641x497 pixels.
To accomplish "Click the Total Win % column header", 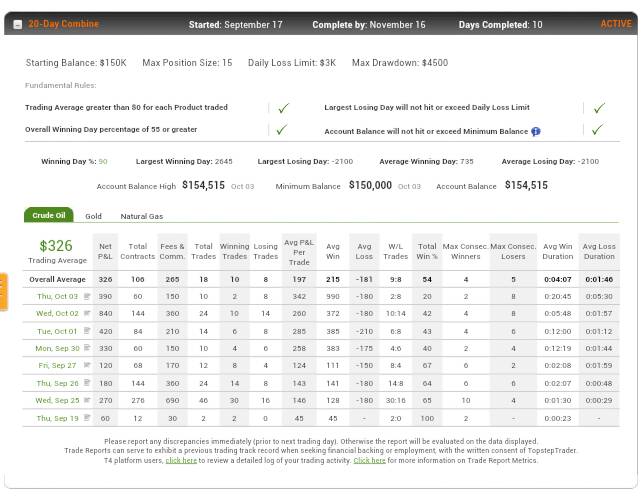I will click(427, 251).
